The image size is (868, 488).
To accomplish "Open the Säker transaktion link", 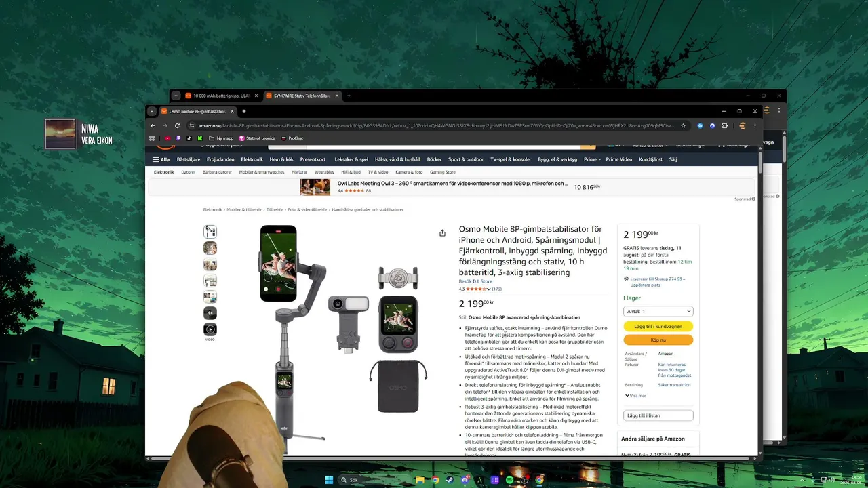I will (x=674, y=385).
